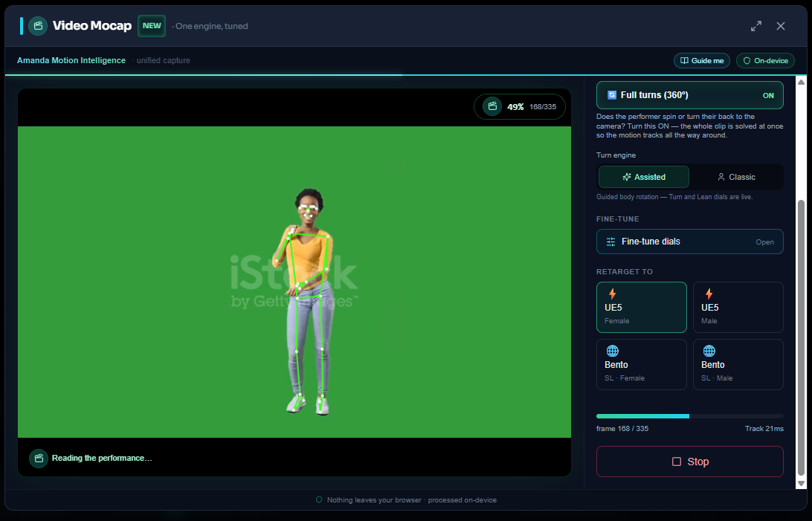Click the frame tracking progress bar
Viewport: 812px width, 521px height.
[690, 416]
